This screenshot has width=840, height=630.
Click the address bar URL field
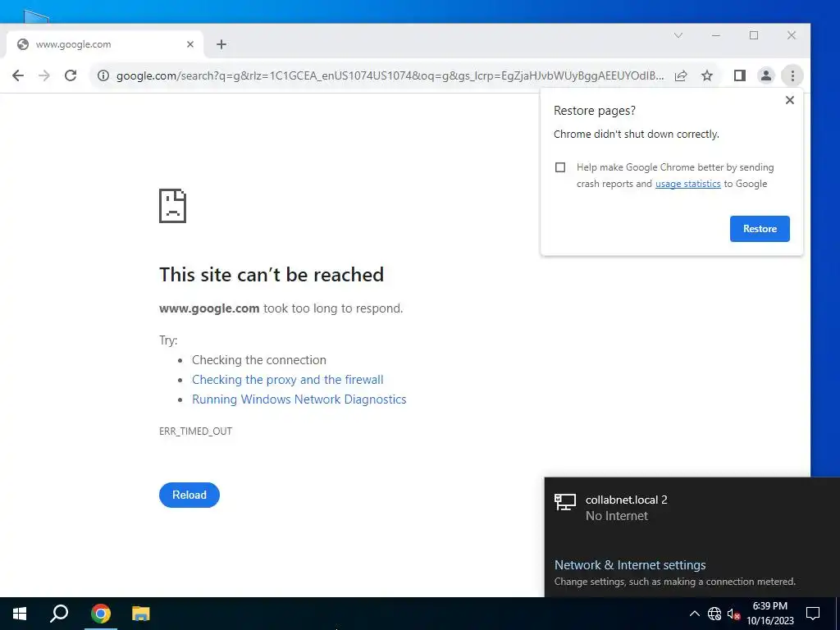tap(390, 75)
